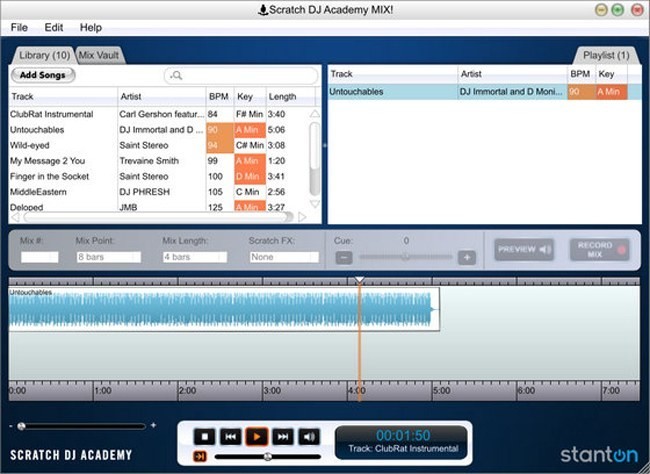
Task: Click the speaker volume icon in transport
Action: point(309,436)
